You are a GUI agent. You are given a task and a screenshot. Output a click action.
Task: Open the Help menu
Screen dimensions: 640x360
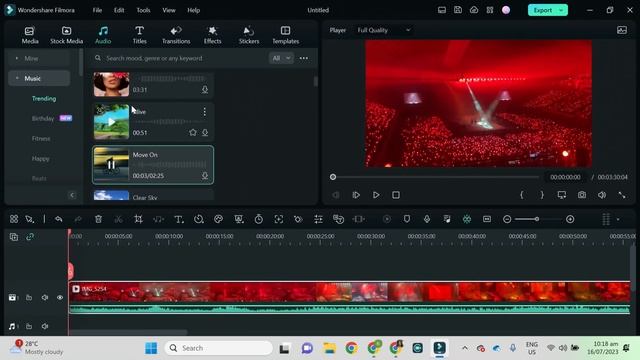click(x=193, y=10)
